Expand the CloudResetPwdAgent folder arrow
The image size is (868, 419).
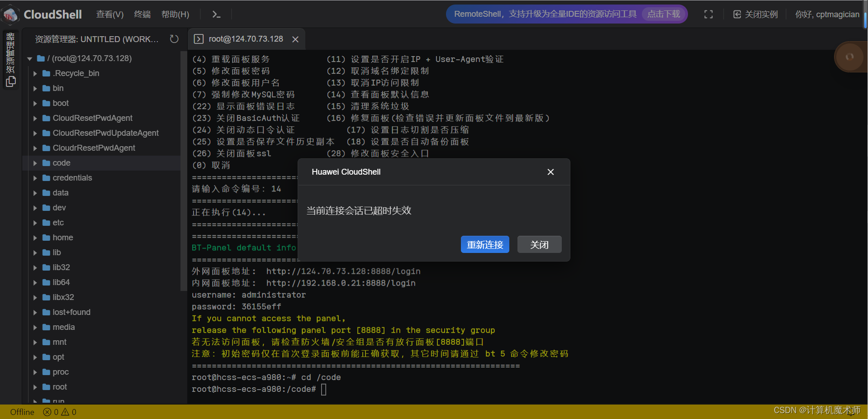pos(35,118)
